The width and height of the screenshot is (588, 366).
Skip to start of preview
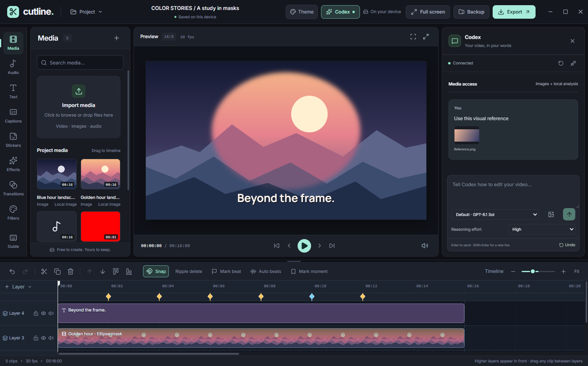coord(277,246)
